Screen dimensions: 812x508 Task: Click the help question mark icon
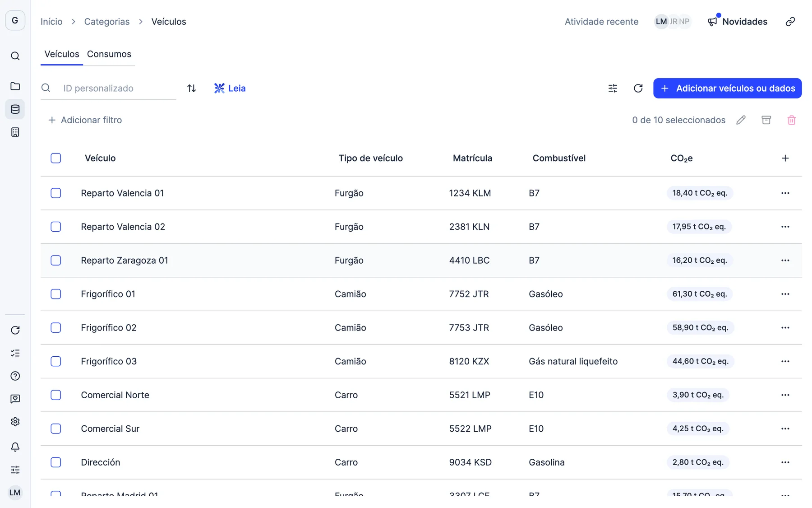(15, 376)
